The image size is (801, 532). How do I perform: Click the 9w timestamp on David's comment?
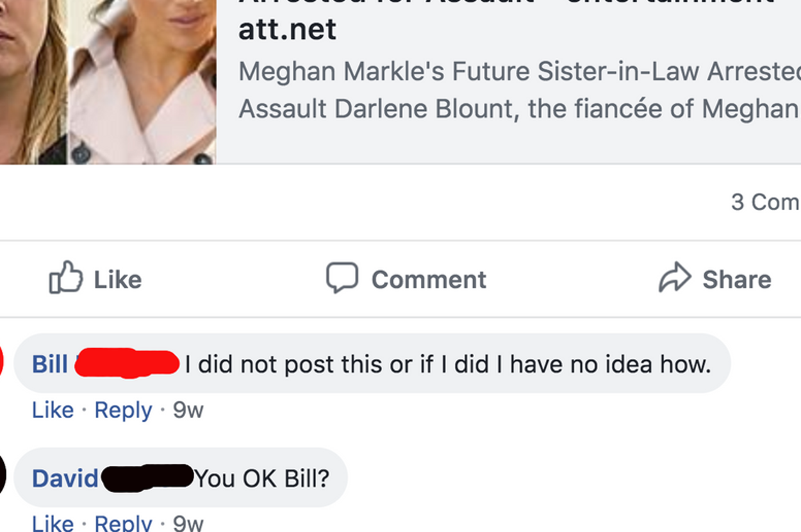tap(188, 523)
